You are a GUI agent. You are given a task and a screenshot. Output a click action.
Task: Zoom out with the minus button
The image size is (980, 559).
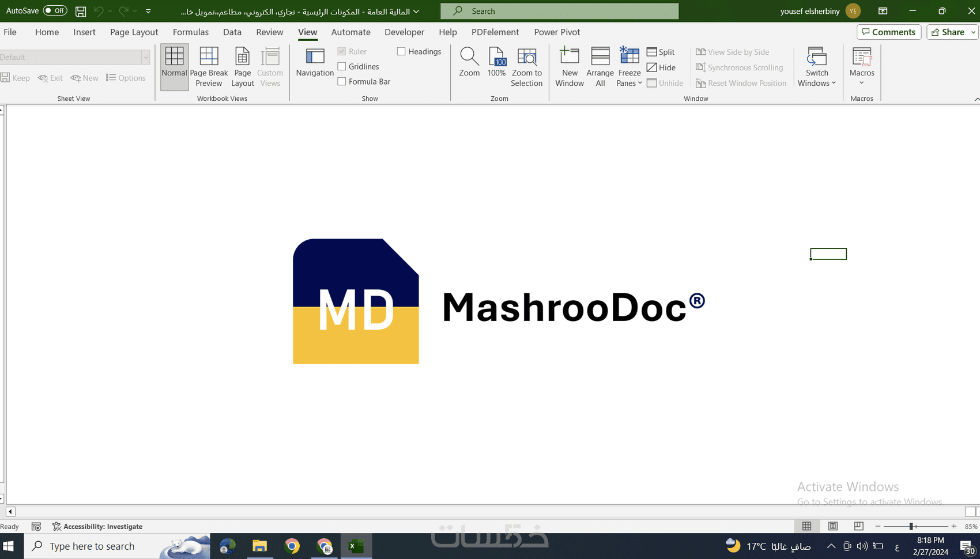pyautogui.click(x=877, y=526)
